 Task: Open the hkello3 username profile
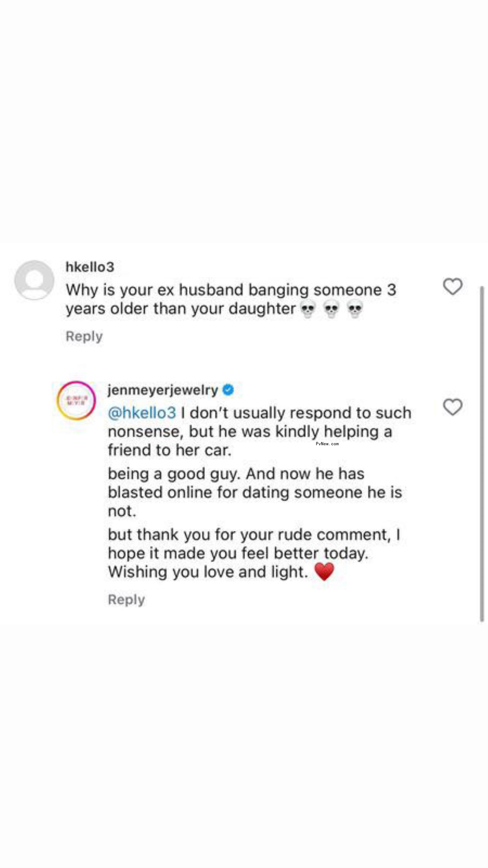click(x=90, y=267)
